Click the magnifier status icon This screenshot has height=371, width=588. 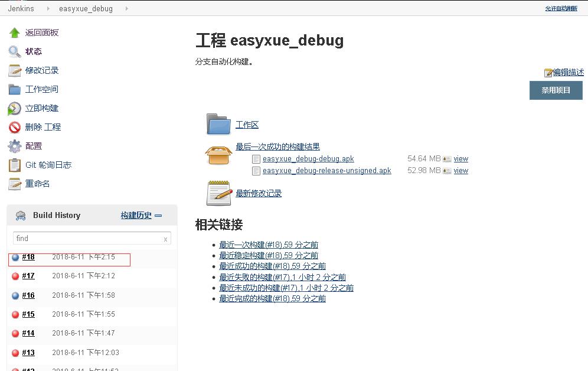point(15,52)
